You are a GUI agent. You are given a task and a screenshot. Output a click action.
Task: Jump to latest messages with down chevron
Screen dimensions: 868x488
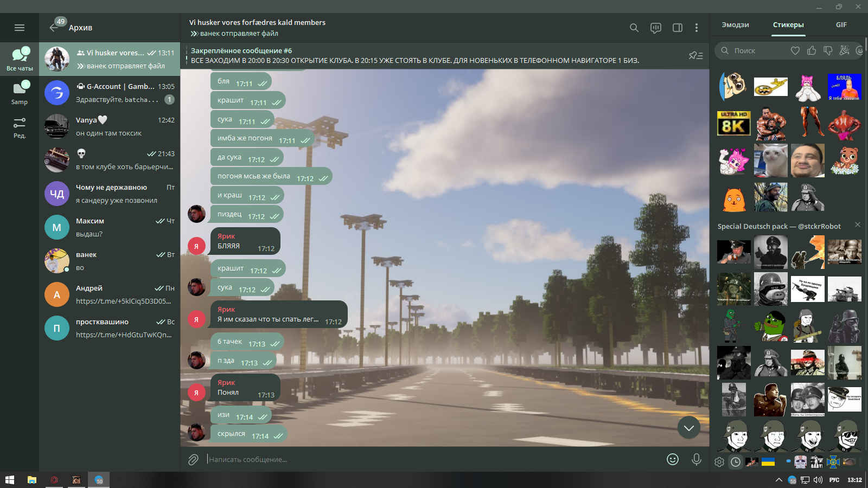(x=688, y=428)
